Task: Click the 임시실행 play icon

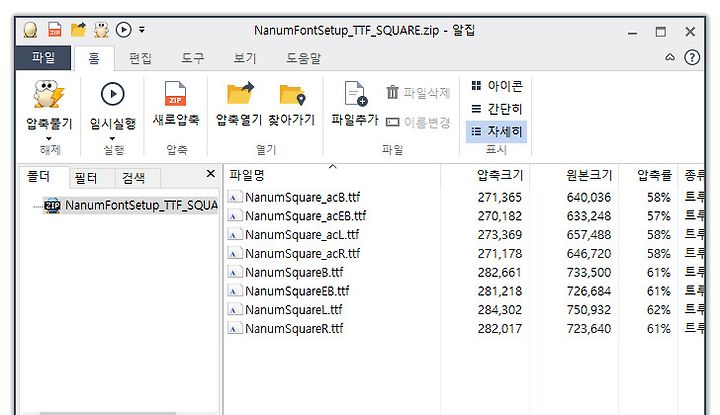Action: tap(112, 94)
